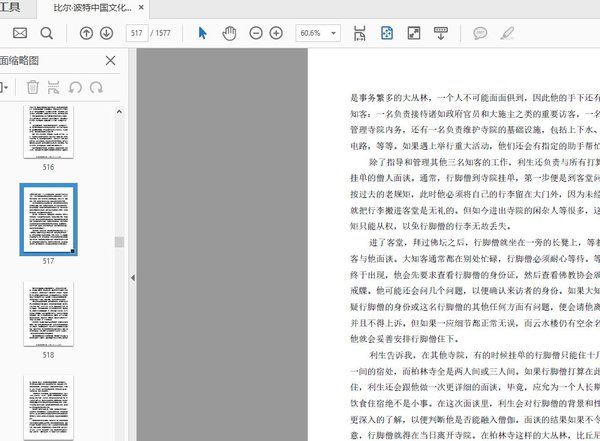600x441 pixels.
Task: Click the email envelope icon
Action: (x=19, y=33)
